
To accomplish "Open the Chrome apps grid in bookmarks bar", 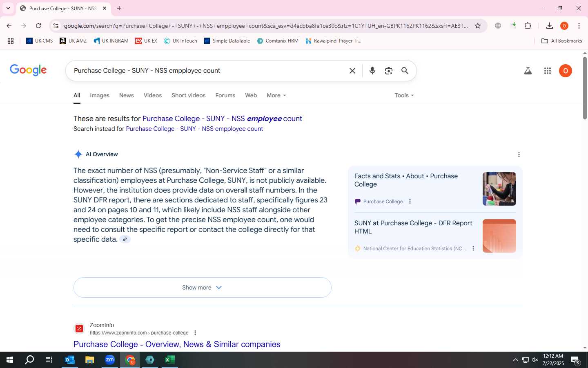I will [11, 41].
